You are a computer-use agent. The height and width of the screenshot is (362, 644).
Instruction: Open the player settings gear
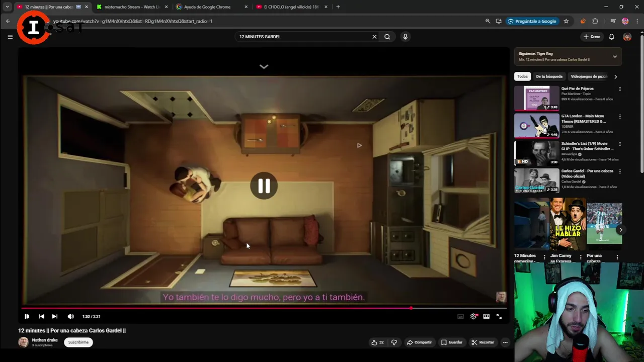473,316
